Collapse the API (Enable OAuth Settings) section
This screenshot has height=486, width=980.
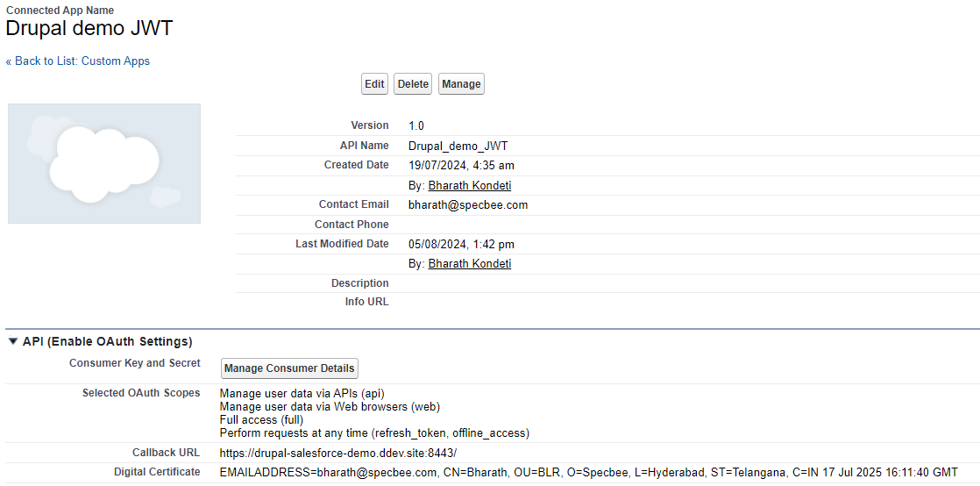(x=13, y=341)
